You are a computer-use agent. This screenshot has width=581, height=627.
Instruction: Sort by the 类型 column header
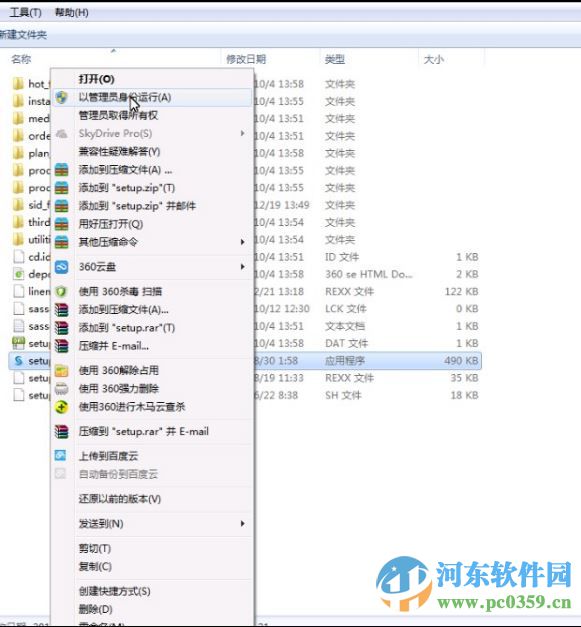click(335, 59)
